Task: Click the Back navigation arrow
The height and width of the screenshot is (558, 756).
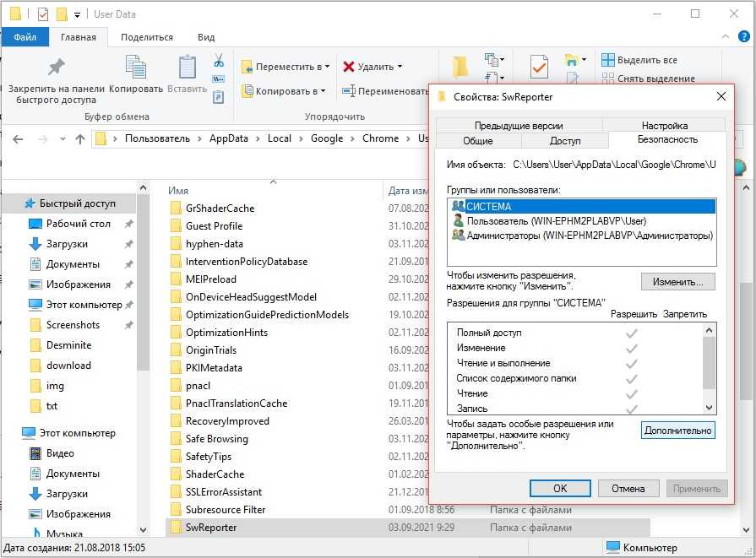Action: (18, 139)
